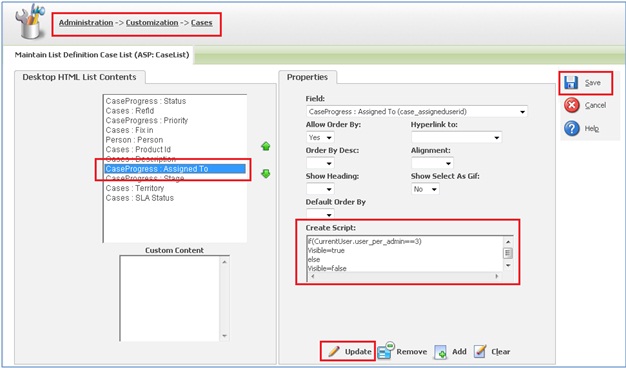Screen dimensions: 626x368
Task: Click Create Script scroll down arrow
Action: tap(508, 266)
